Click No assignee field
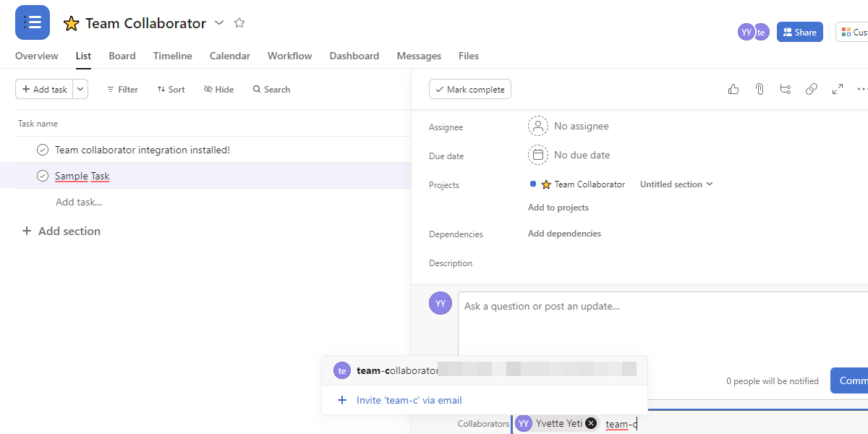Screen dimensions: 868x434 [582, 126]
